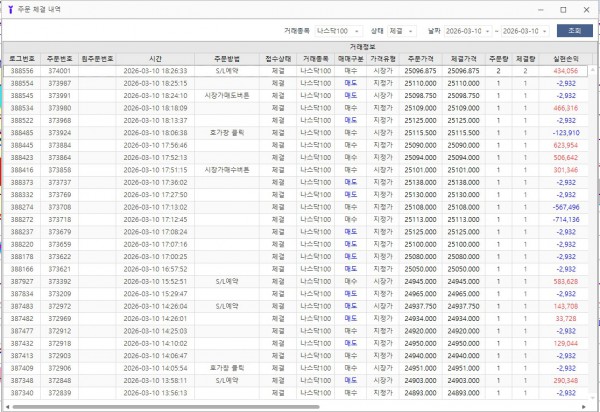Screen dimensions: 600x412
Task: Sort by the 주문번호 column header
Action: tap(59, 59)
